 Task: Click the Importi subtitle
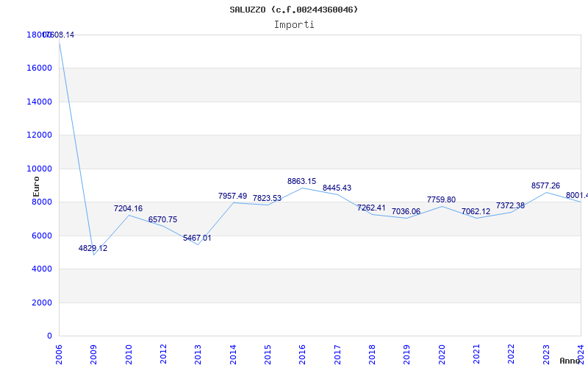tap(294, 25)
